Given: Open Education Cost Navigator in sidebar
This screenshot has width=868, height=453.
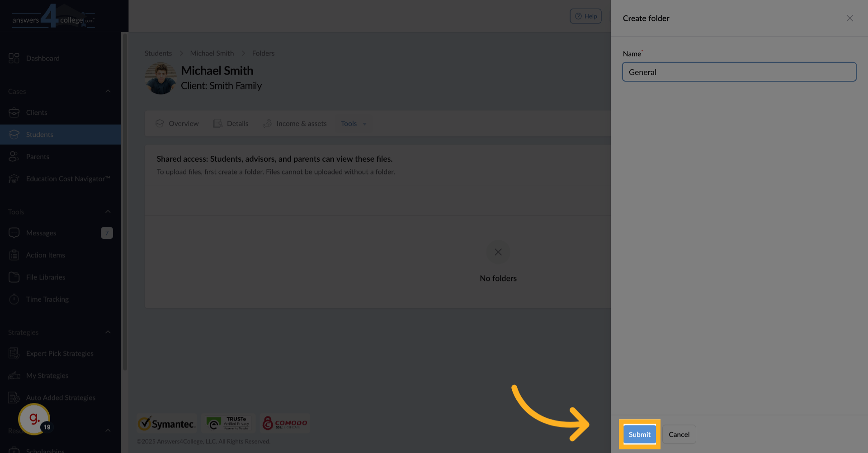Looking at the screenshot, I should 61,179.
